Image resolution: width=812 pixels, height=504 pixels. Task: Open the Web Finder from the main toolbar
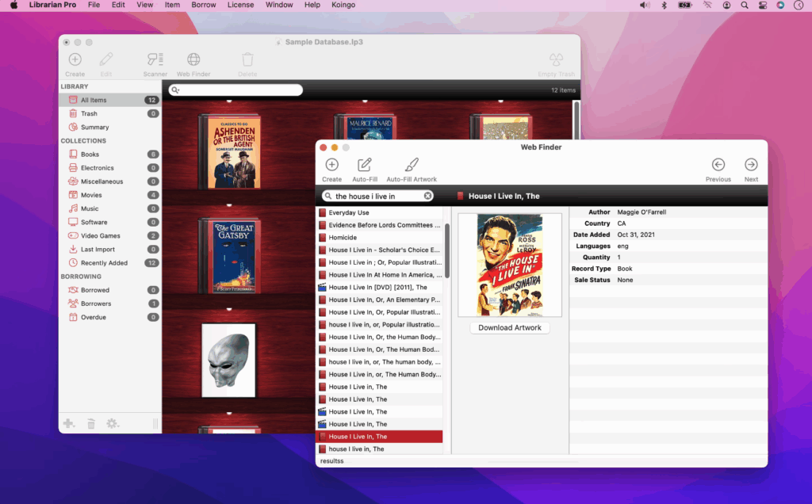pos(193,63)
